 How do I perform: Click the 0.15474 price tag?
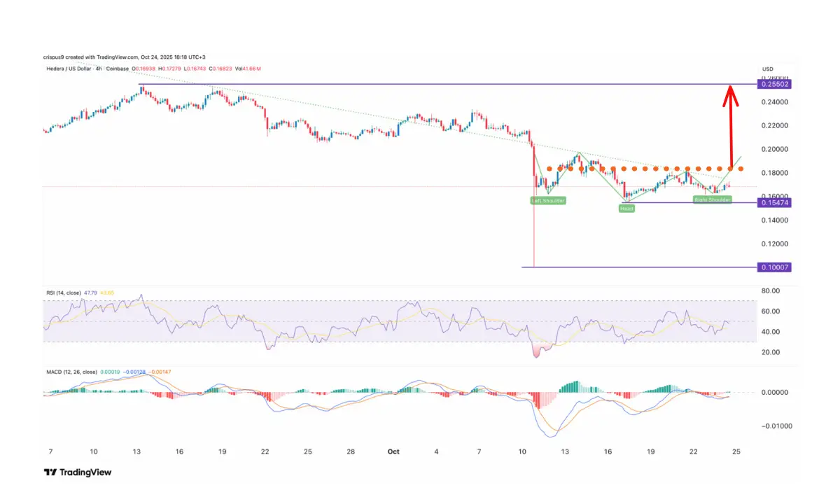tap(774, 202)
